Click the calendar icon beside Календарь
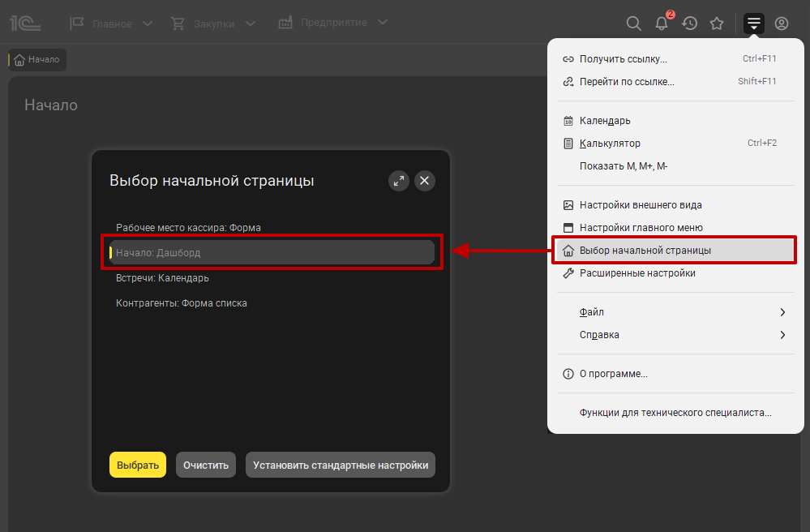The height and width of the screenshot is (532, 810). click(x=568, y=121)
